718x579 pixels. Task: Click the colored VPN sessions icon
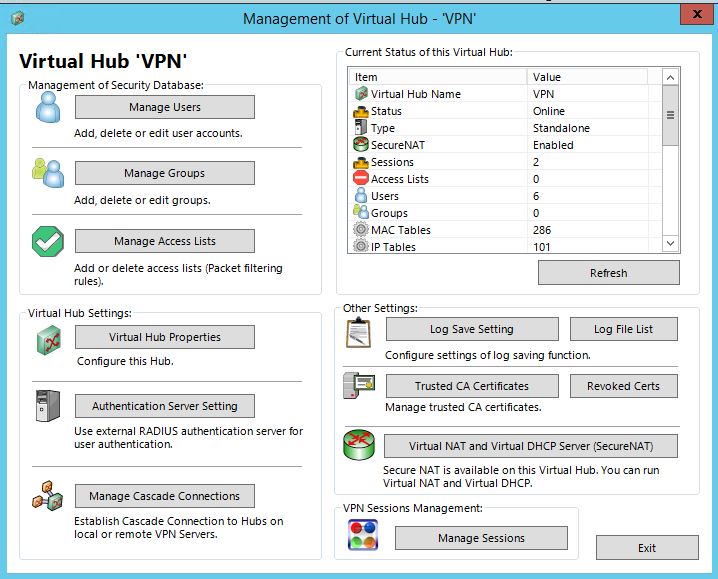point(362,537)
